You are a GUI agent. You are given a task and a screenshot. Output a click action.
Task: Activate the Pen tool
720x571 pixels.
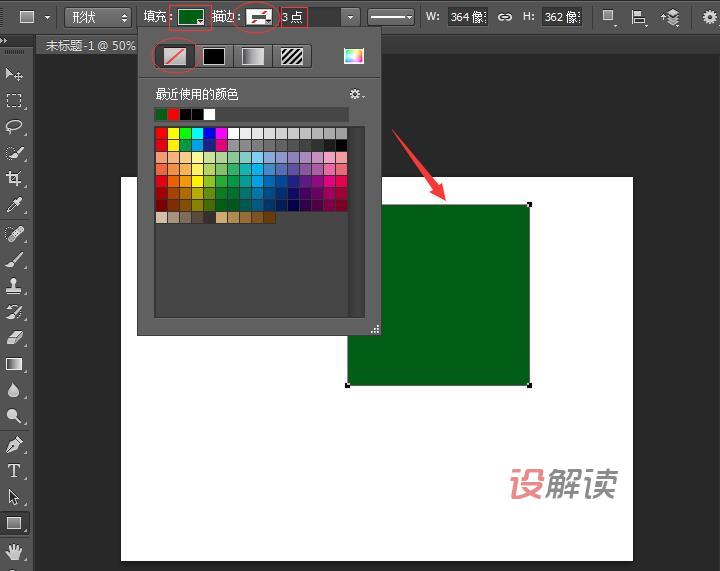(x=14, y=444)
